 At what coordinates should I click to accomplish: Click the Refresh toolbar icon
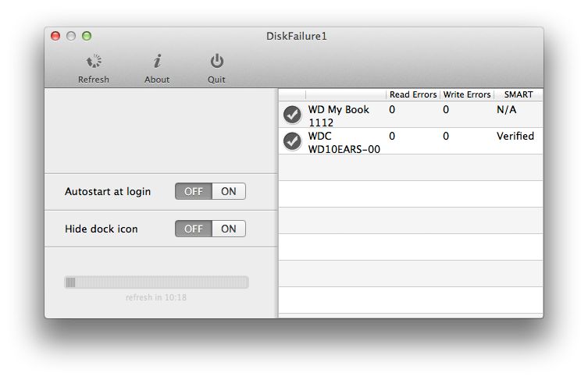pos(94,62)
